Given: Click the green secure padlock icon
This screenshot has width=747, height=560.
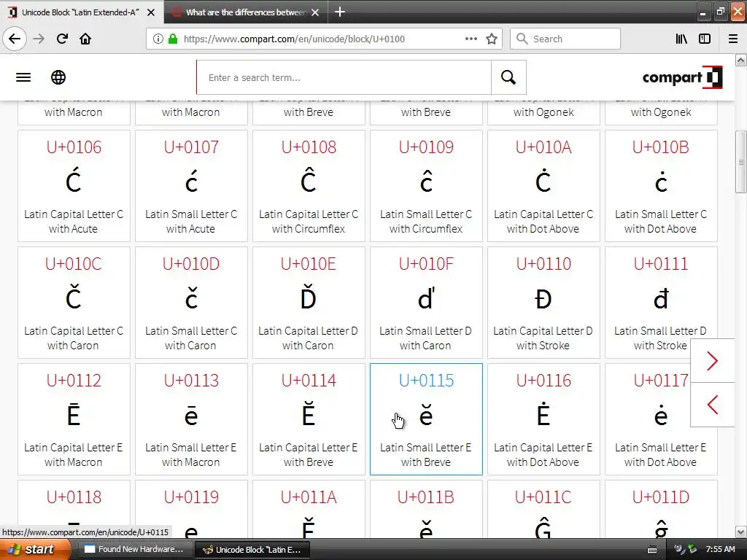Looking at the screenshot, I should coord(173,39).
